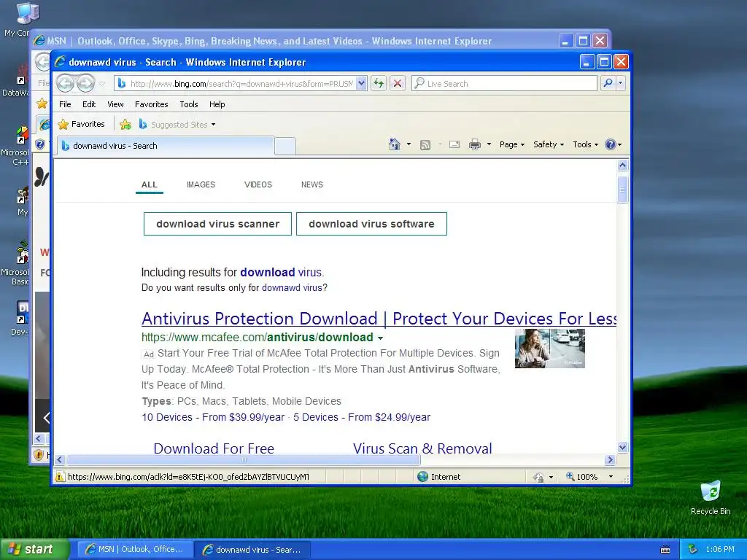Expand the Home button dropdown arrow

[409, 144]
